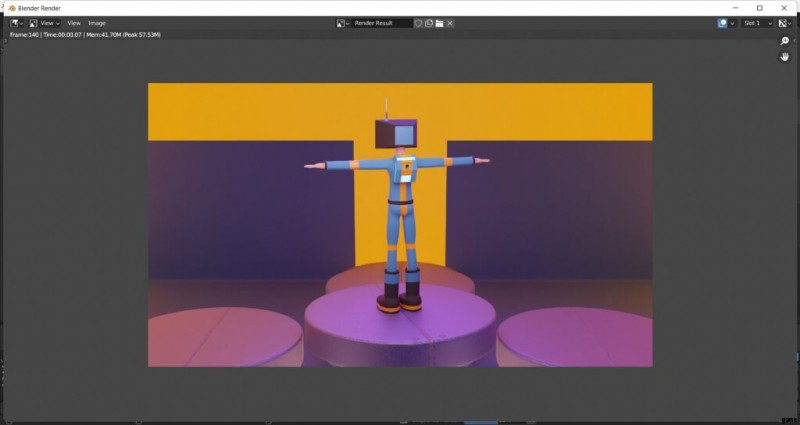Toggle the fake user shield icon
This screenshot has height=425, width=800.
pos(418,23)
